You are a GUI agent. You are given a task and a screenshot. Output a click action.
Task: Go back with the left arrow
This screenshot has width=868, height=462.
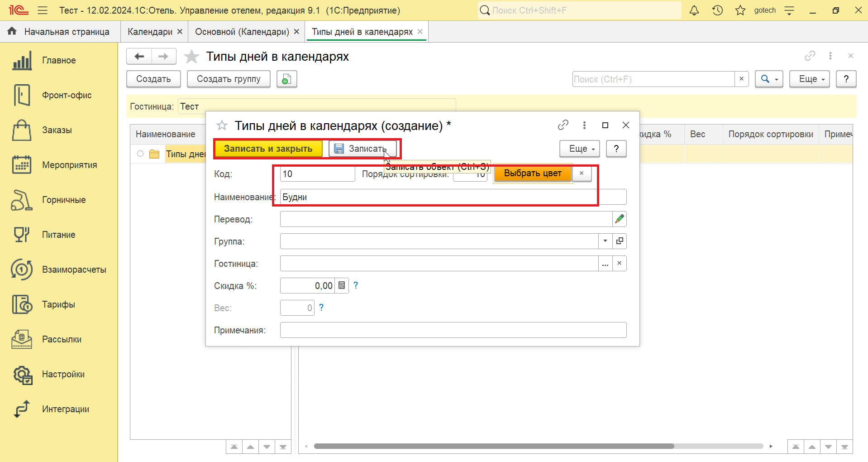coord(139,56)
